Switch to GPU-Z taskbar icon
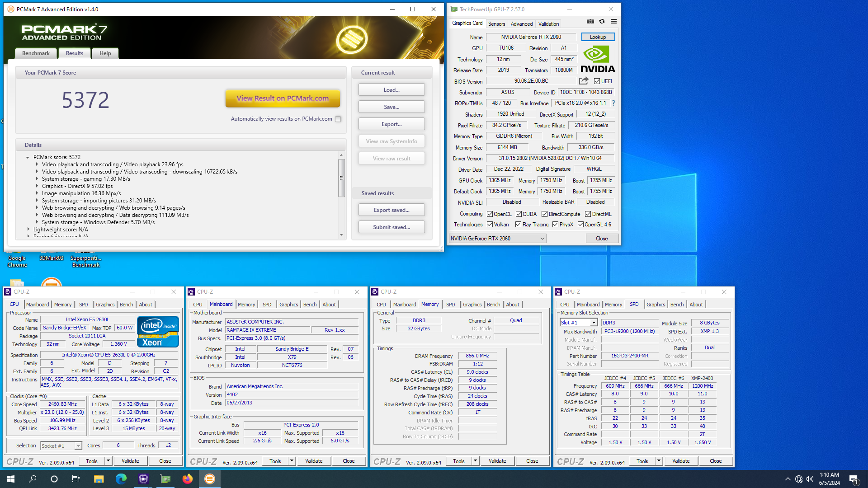This screenshot has width=868, height=488. [165, 479]
